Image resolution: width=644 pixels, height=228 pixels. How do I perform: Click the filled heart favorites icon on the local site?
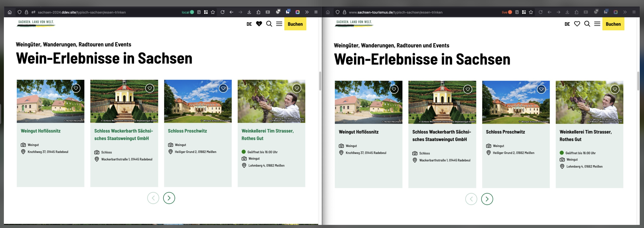(x=259, y=24)
